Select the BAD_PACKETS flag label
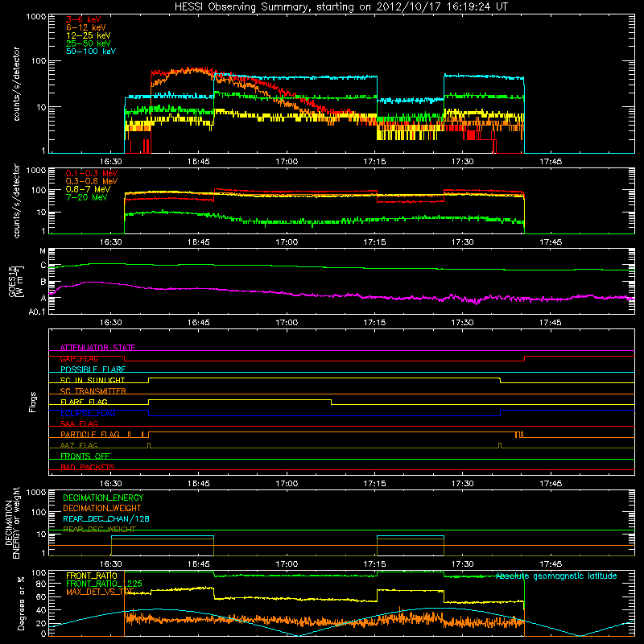 88,467
